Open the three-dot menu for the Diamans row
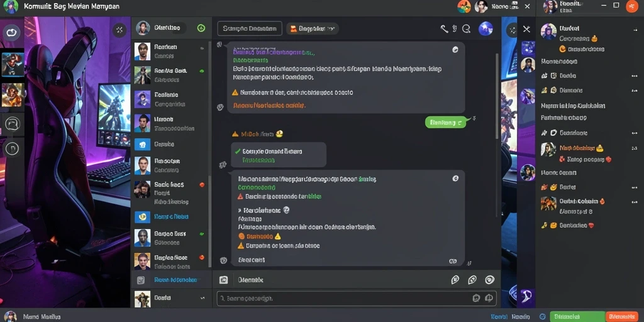Viewport: 644px width, 322px height. point(634,91)
